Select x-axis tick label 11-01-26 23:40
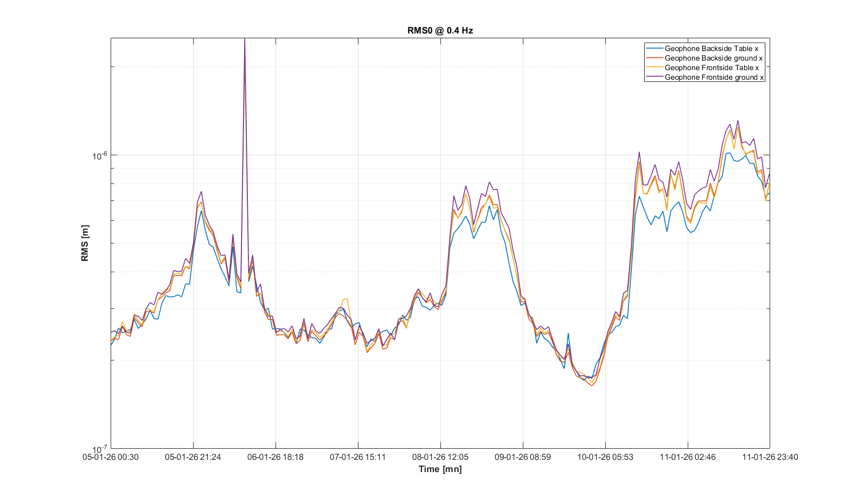The height and width of the screenshot is (504, 851). pos(770,457)
